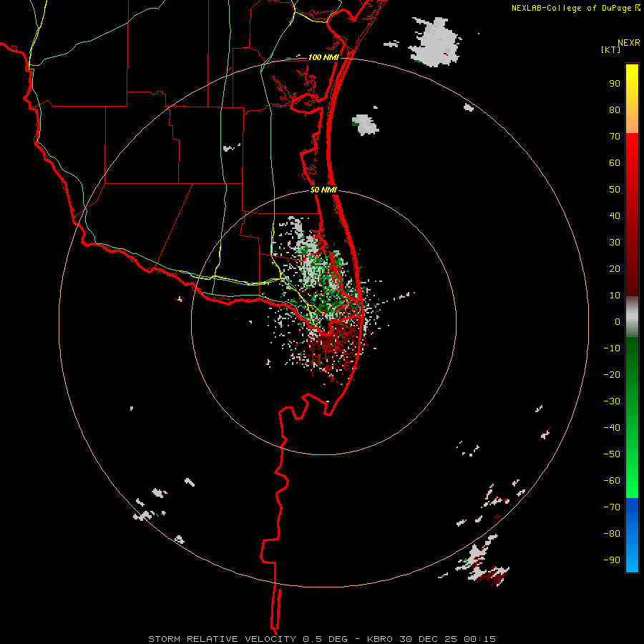Click the NEXR label above the color bar

coord(629,43)
